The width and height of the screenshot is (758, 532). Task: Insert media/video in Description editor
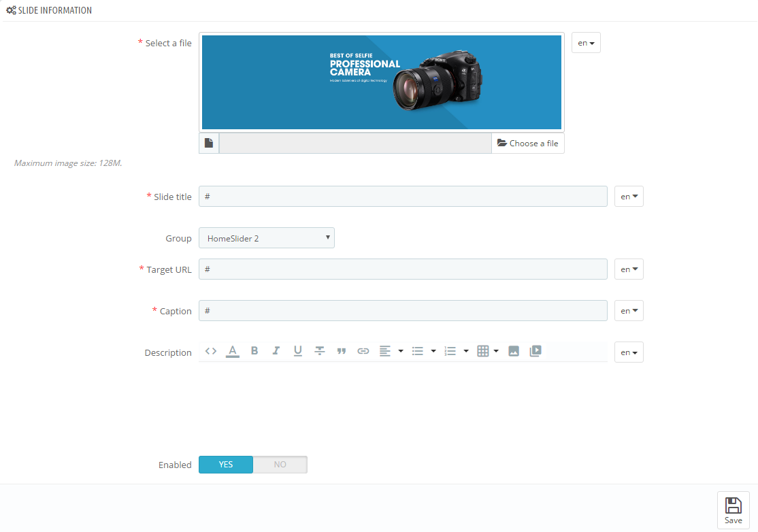tap(535, 351)
